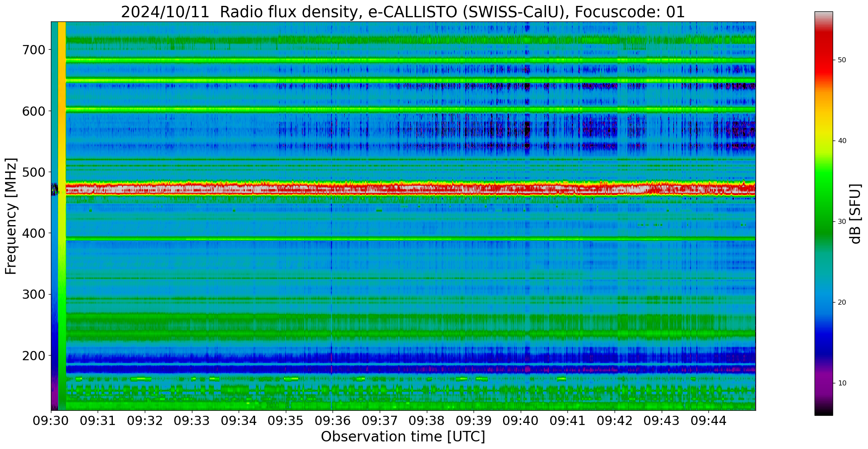Click the 09:34 time tick label

239,420
